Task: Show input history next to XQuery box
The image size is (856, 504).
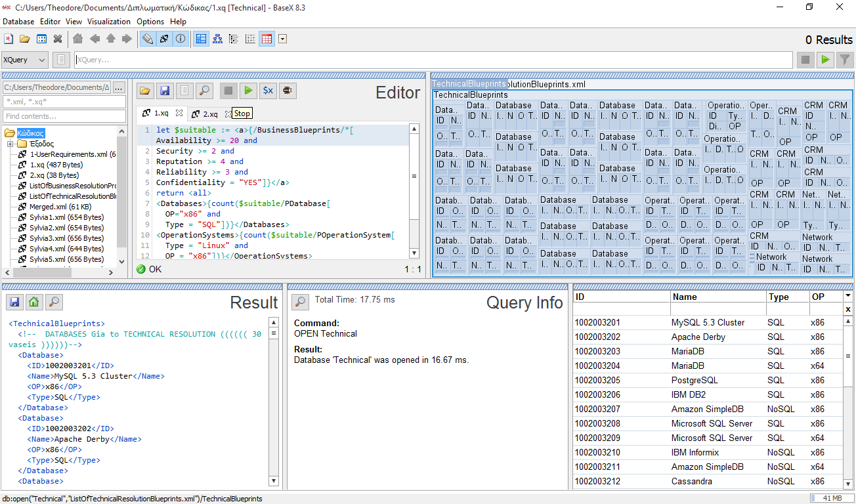Action: 61,60
